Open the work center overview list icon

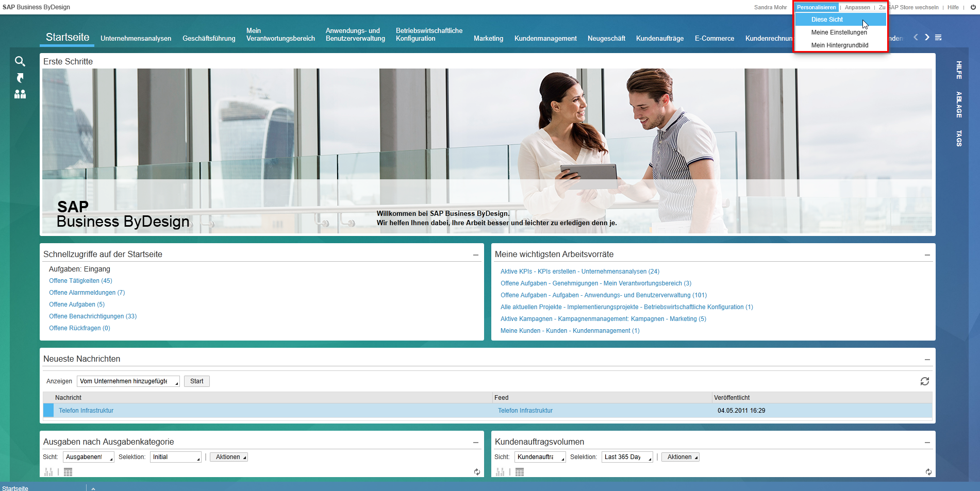[x=938, y=37]
